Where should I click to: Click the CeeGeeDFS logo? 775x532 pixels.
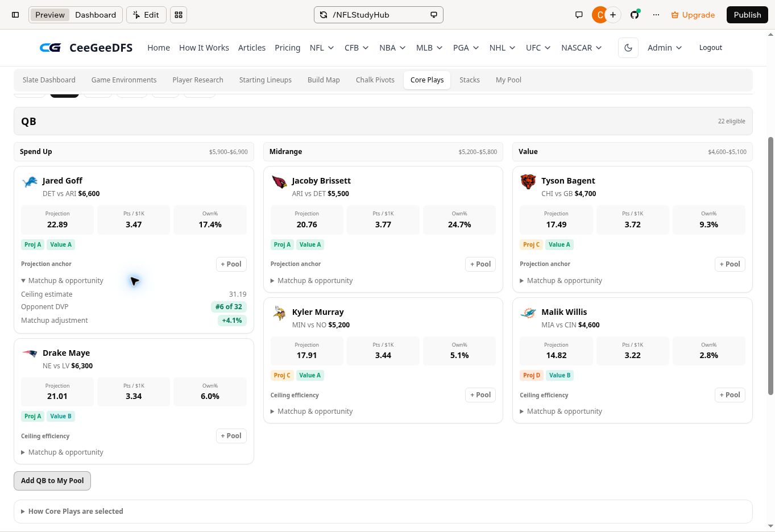86,48
